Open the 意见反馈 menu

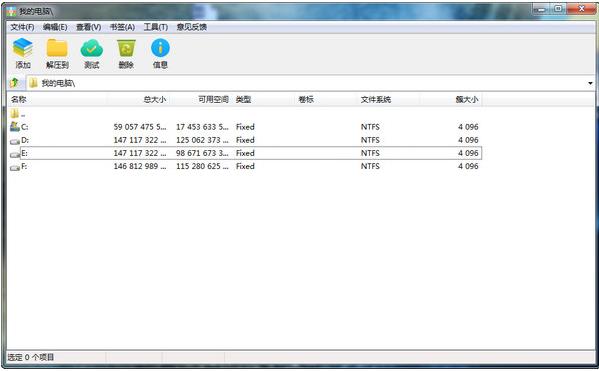[192, 27]
